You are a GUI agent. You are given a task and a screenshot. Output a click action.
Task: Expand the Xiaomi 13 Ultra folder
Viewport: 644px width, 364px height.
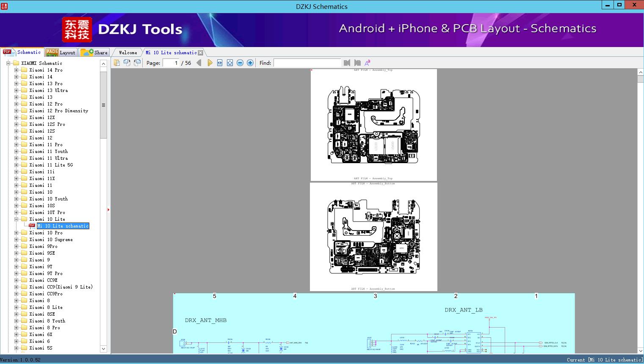pyautogui.click(x=16, y=90)
